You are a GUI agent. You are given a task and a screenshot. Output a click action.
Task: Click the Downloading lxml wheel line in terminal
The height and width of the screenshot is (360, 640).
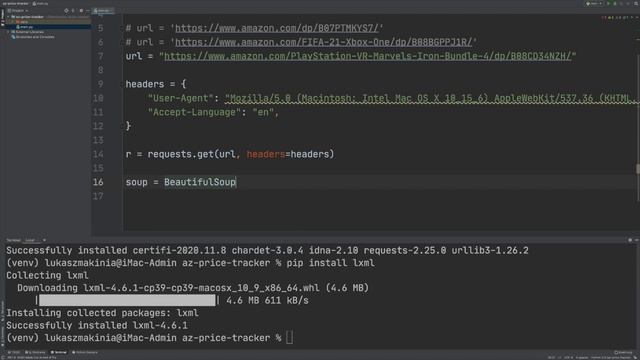[193, 288]
